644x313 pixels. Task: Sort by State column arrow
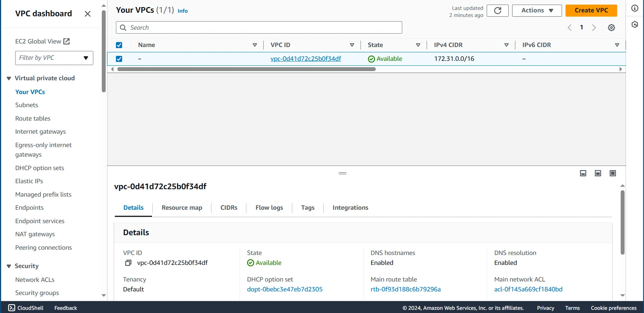point(418,45)
